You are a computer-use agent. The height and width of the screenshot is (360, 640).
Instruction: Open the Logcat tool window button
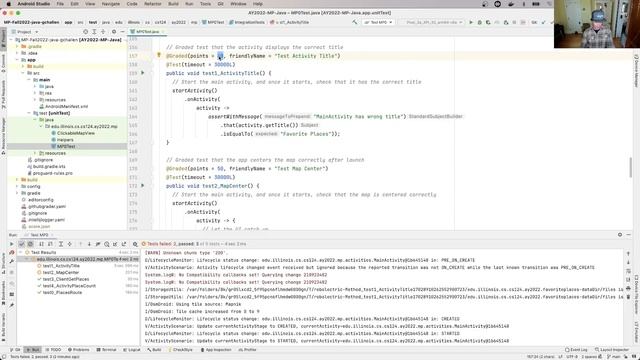click(x=131, y=350)
